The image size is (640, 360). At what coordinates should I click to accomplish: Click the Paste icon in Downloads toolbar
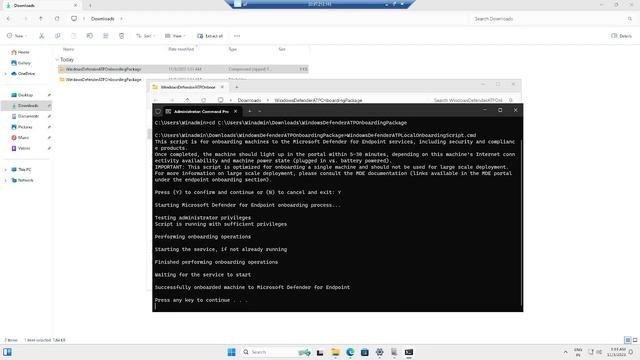tap(73, 36)
